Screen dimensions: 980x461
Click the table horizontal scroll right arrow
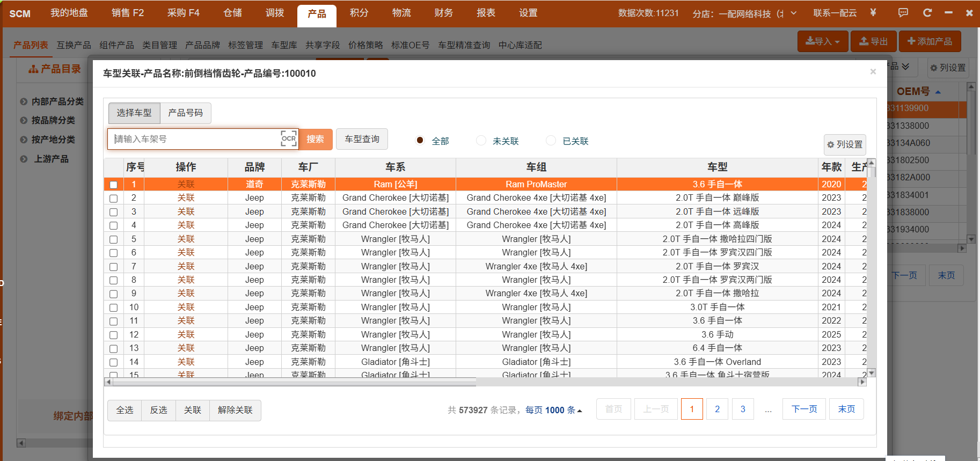(x=862, y=382)
